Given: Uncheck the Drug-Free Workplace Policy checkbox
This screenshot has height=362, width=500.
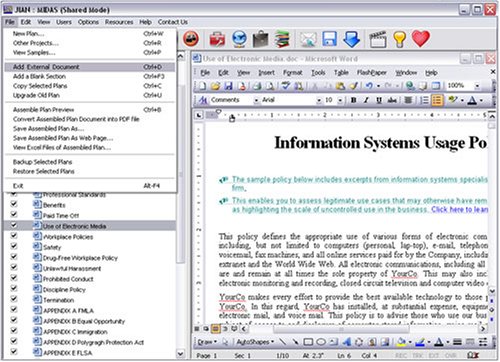Looking at the screenshot, I should (x=14, y=257).
